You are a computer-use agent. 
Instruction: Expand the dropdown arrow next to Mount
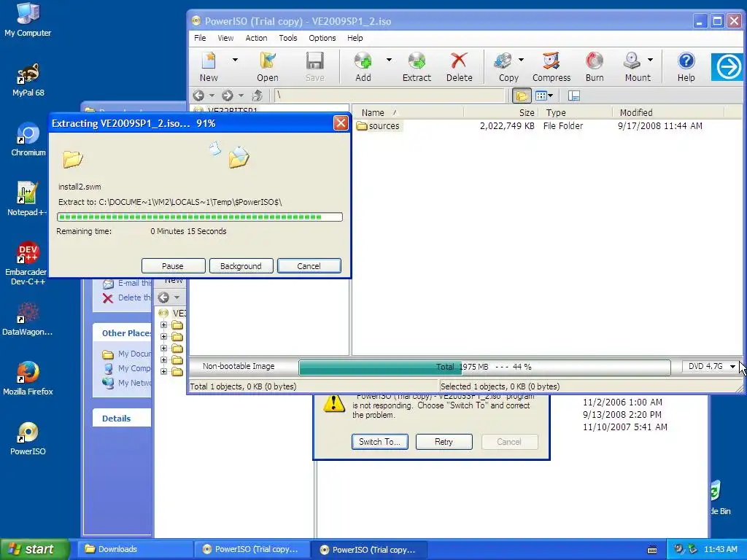tap(650, 60)
